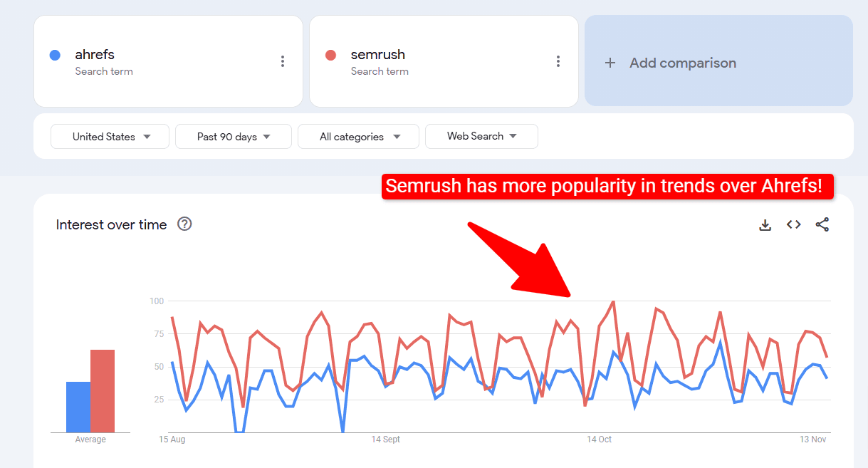Click the red popularity annotation banner

607,186
